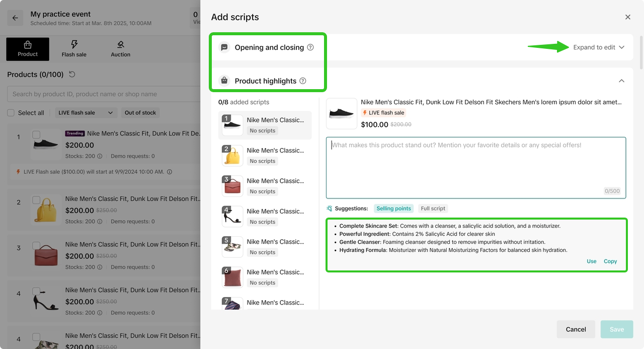This screenshot has width=644, height=349.
Task: Select the Full script suggestion option
Action: (433, 208)
